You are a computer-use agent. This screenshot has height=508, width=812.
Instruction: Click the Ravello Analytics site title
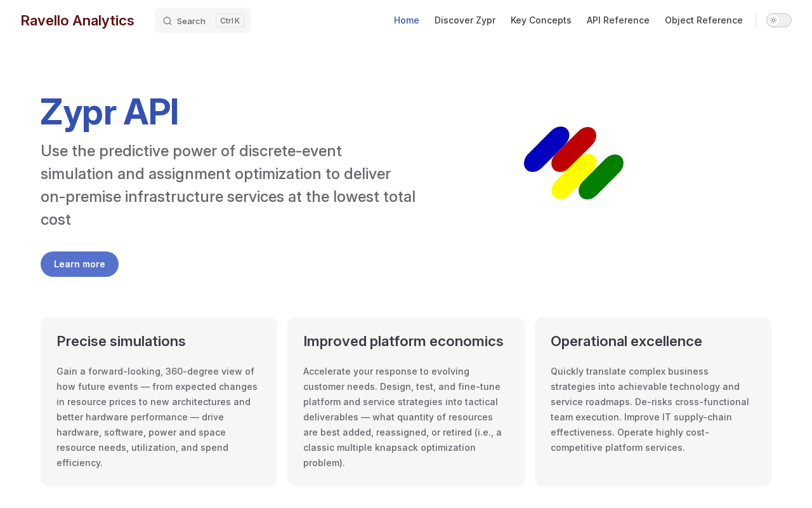pos(77,20)
